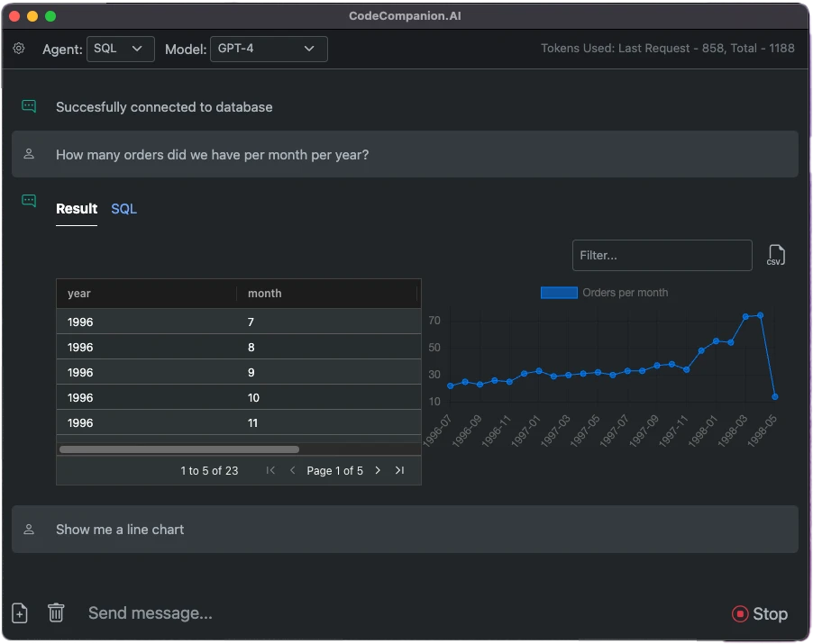The height and width of the screenshot is (644, 813).
Task: Go to the next results page
Action: pos(378,470)
